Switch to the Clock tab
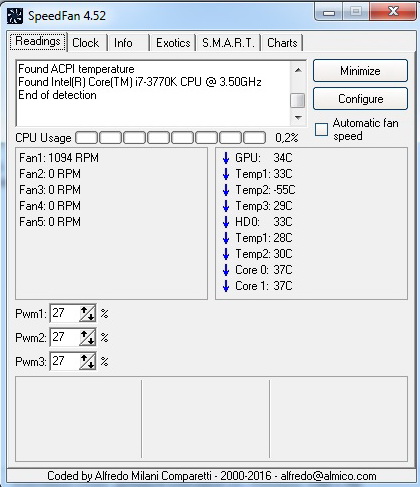This screenshot has width=420, height=487. (86, 43)
